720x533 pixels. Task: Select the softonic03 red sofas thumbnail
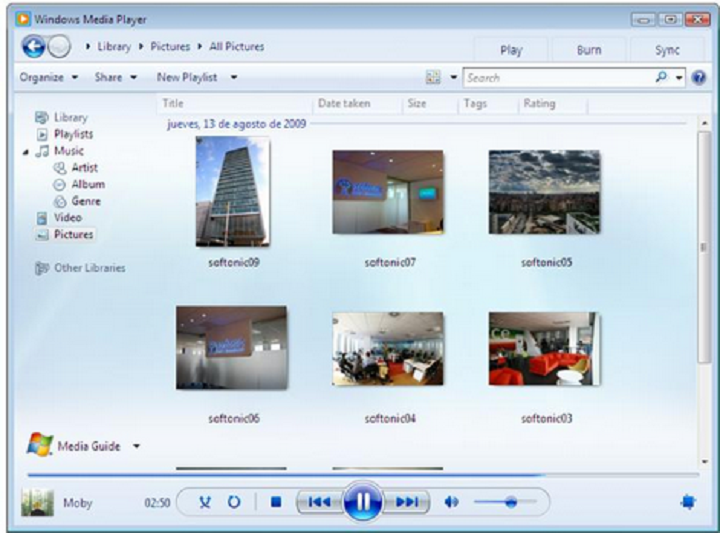click(x=545, y=348)
